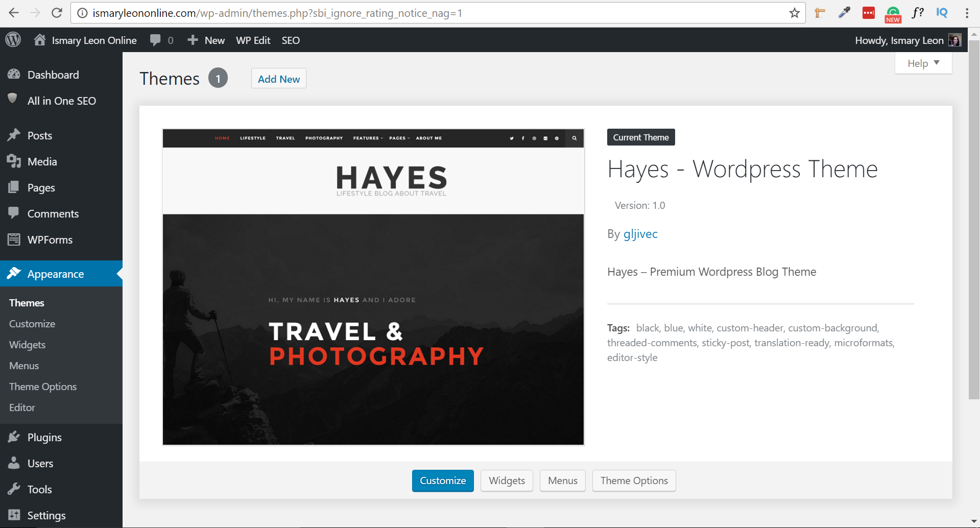Click the Posts pushpin icon
The image size is (980, 528).
pos(14,135)
